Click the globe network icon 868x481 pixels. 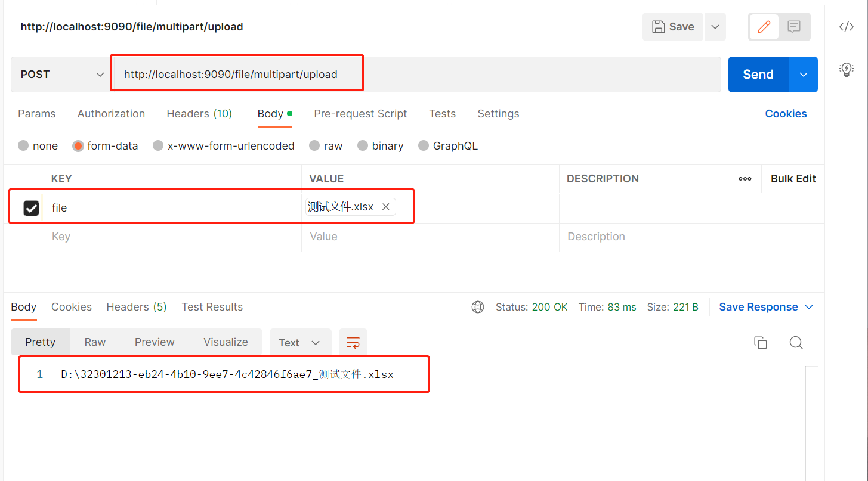click(x=478, y=307)
